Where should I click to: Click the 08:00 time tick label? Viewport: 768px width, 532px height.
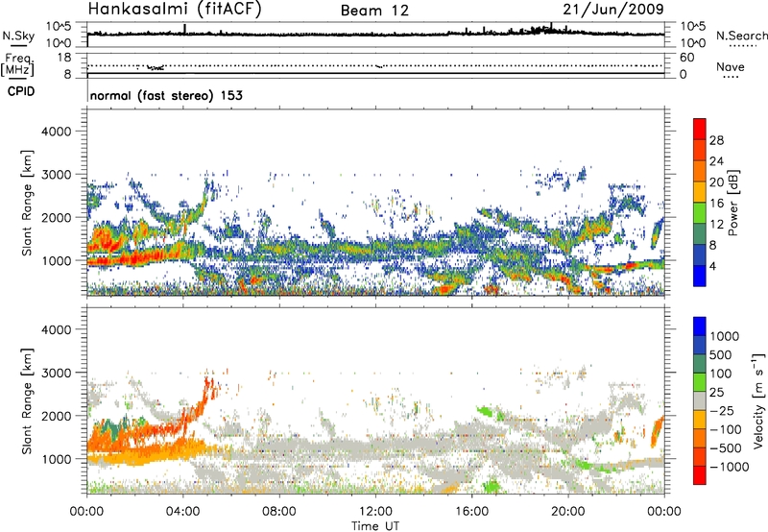279,512
